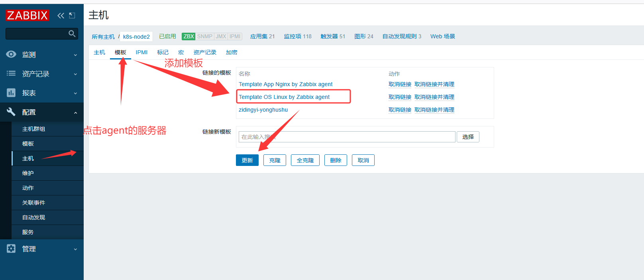Switch to the 主机 tab

click(99, 52)
